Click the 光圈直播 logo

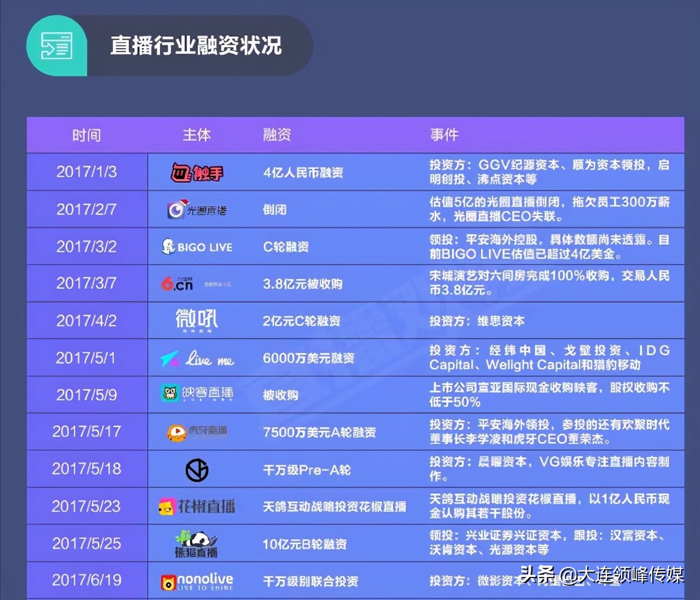(x=197, y=210)
